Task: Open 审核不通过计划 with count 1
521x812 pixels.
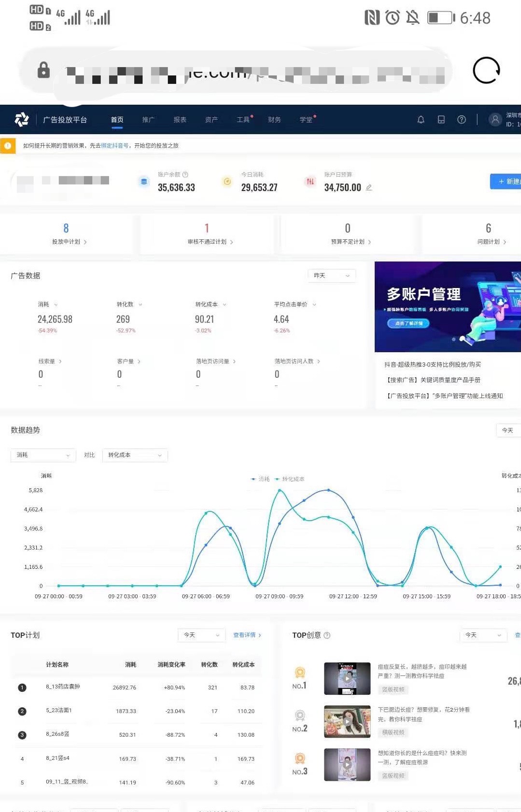Action: tap(207, 234)
